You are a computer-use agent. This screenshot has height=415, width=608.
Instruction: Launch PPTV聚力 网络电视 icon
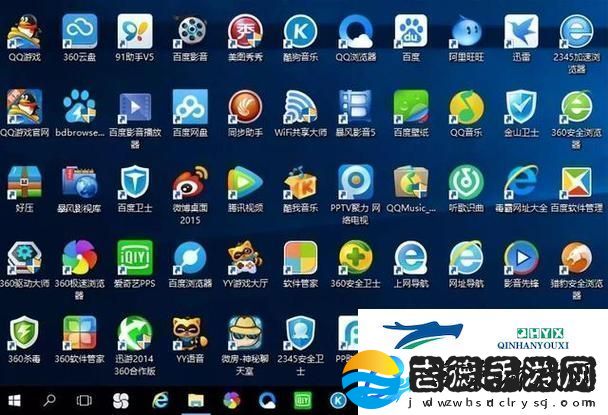click(x=356, y=182)
